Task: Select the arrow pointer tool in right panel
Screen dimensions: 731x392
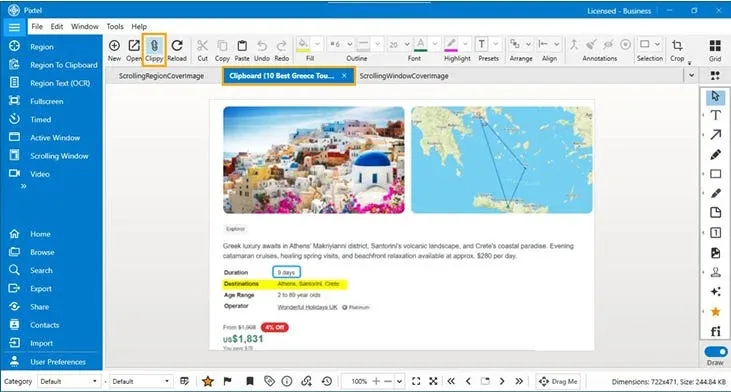Action: (x=715, y=96)
